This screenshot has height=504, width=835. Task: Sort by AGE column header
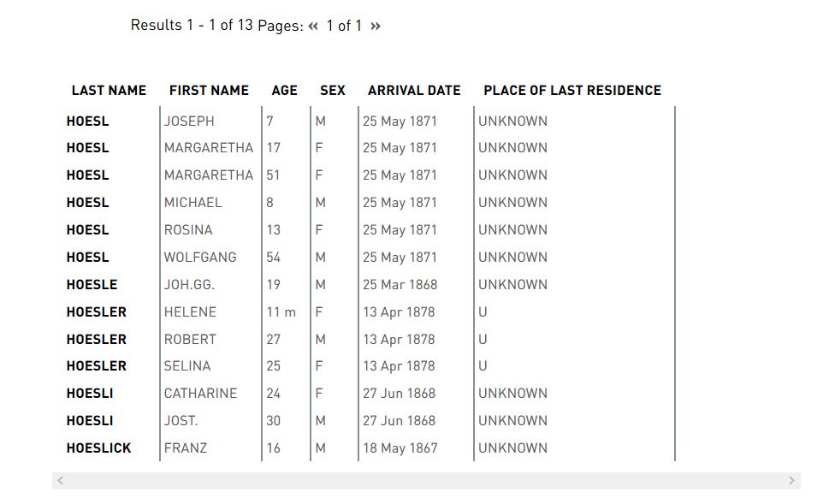(x=284, y=91)
